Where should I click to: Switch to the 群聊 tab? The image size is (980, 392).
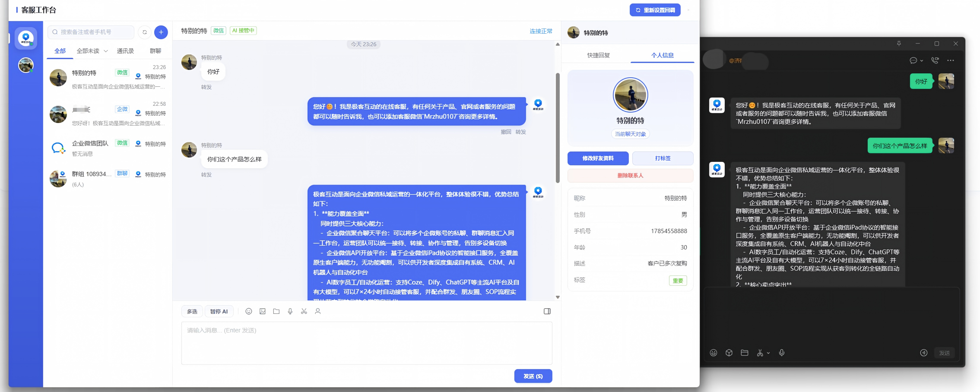155,51
